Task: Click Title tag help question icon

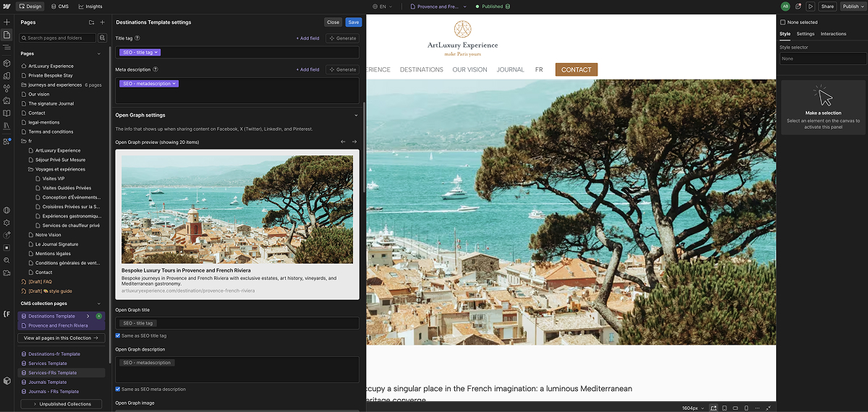Action: (137, 38)
